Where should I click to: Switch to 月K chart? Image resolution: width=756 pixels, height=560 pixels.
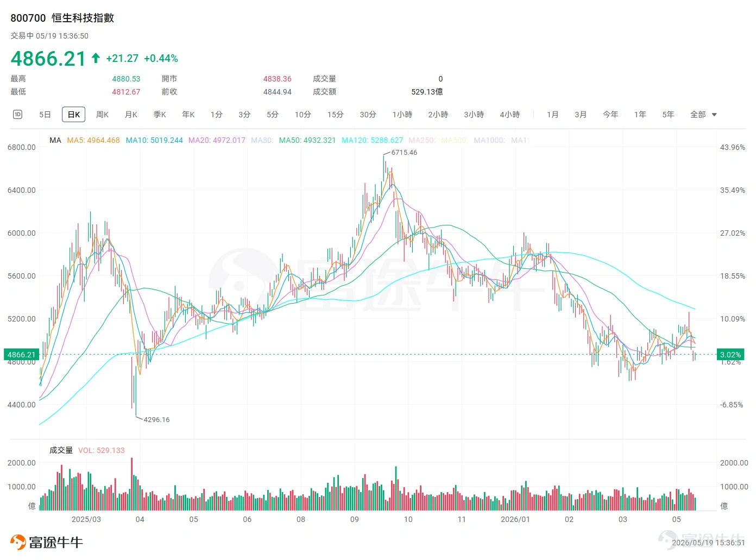pos(131,115)
